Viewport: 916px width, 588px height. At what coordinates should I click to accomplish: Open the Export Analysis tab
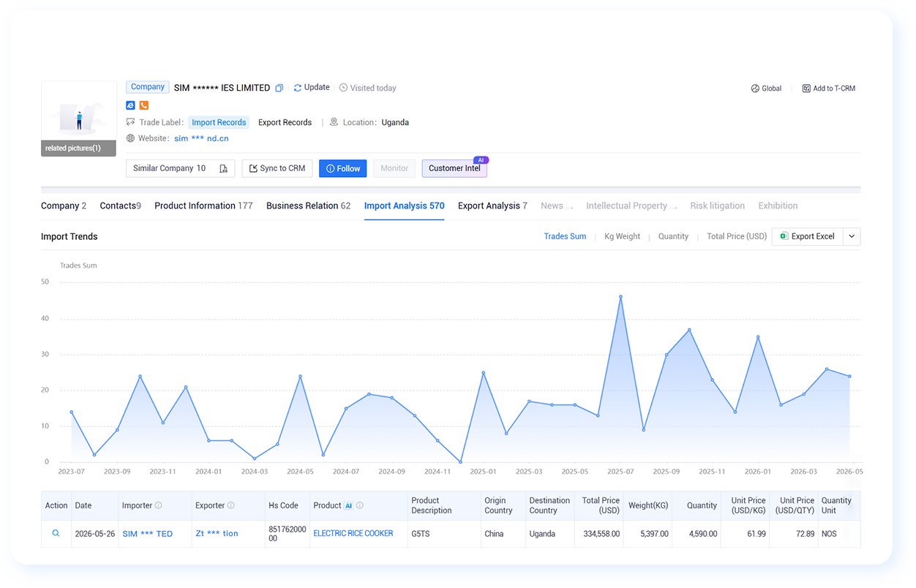[x=492, y=206]
